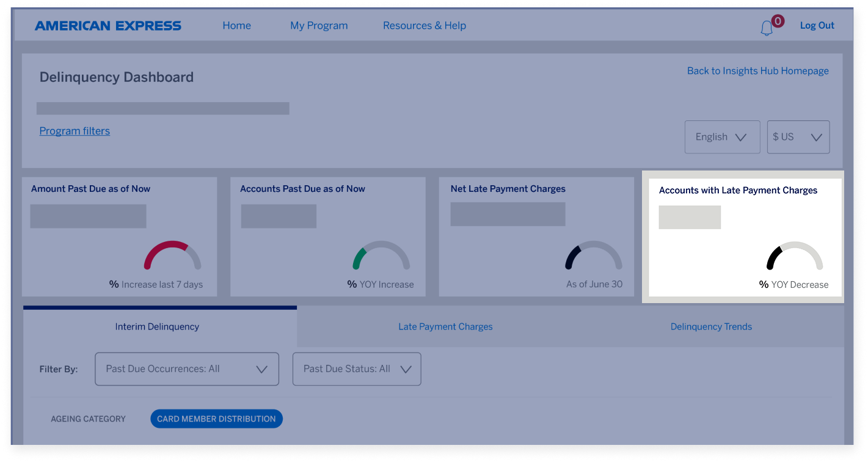Open Program filters

pyautogui.click(x=75, y=131)
